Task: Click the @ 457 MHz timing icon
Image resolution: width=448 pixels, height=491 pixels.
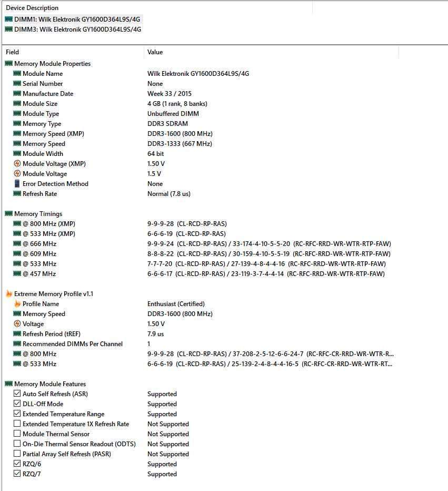Action: [17, 273]
